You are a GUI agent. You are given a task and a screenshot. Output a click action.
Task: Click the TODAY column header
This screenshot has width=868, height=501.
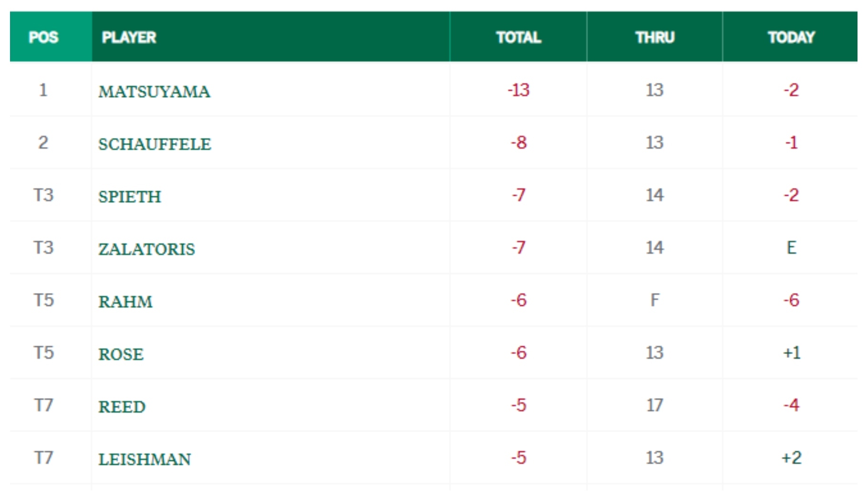[x=791, y=37]
